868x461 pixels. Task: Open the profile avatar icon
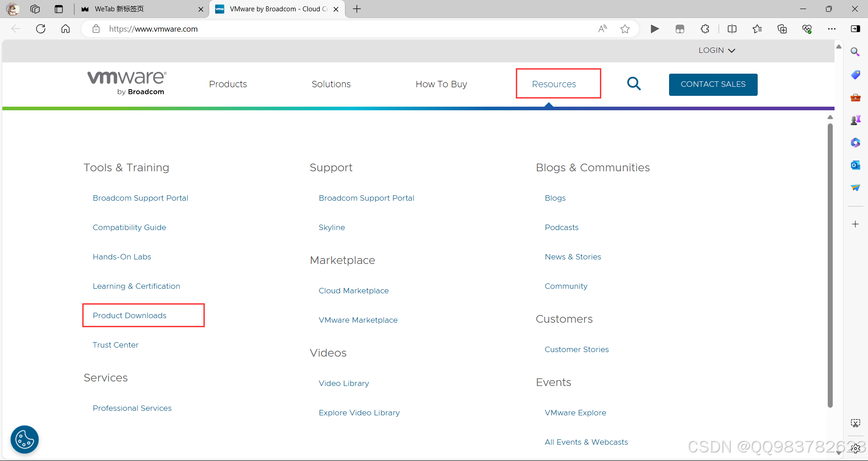13,9
